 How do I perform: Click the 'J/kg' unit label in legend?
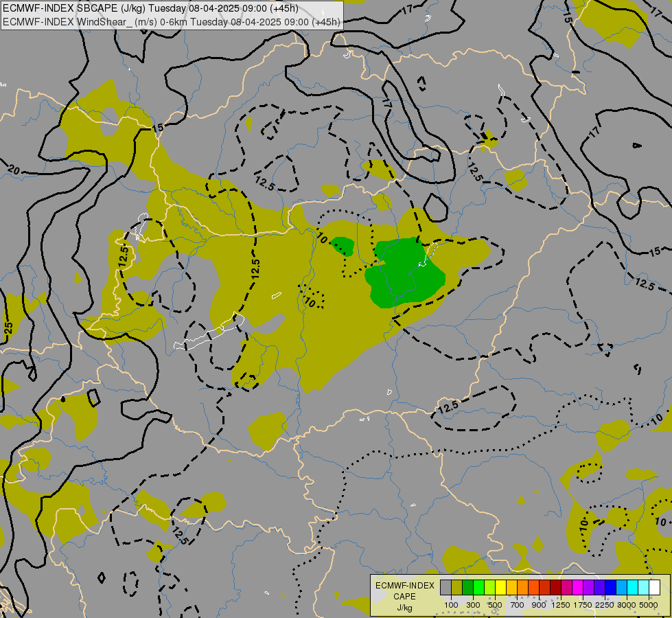pyautogui.click(x=404, y=608)
